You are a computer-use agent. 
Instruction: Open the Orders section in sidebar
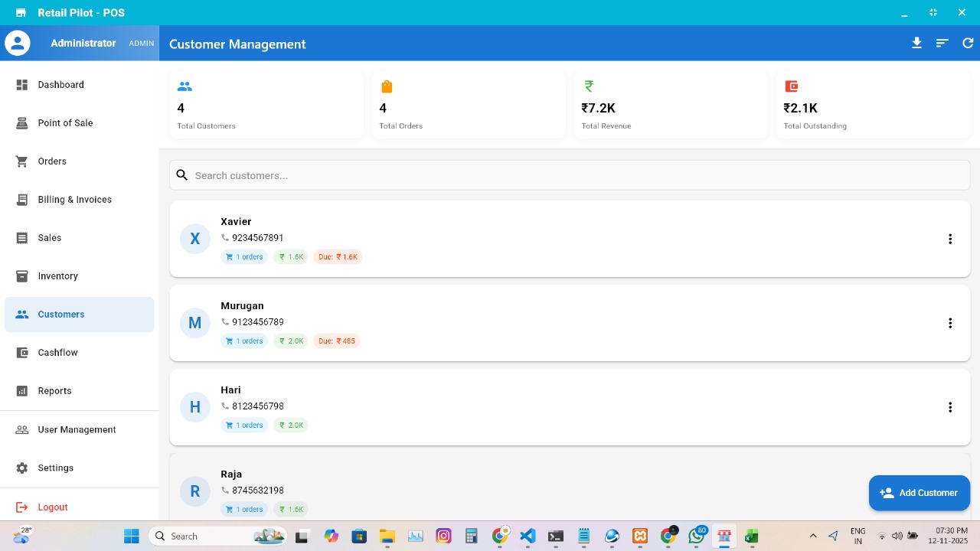click(52, 161)
